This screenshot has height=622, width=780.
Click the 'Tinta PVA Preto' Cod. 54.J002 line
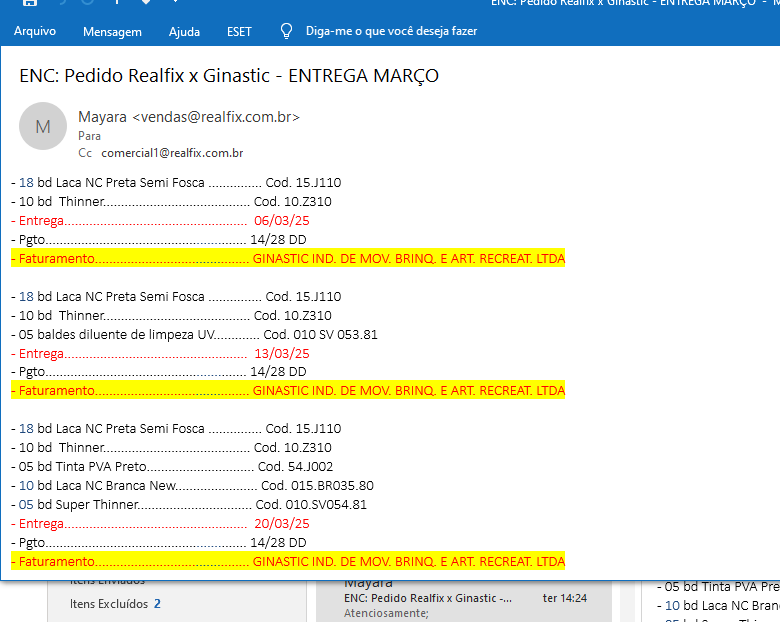click(x=172, y=467)
